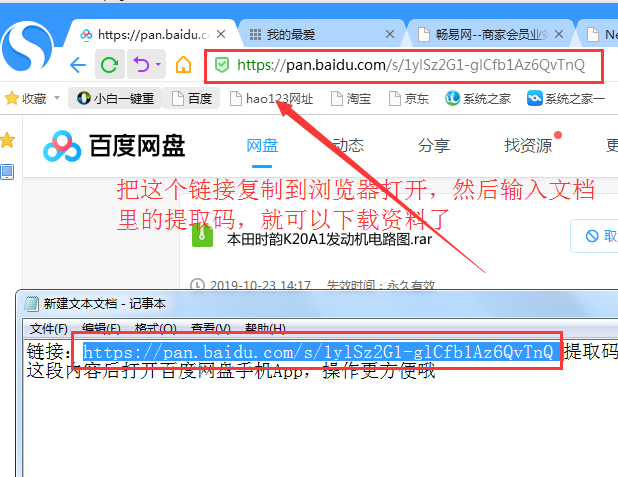Open the Notepad 文件(F) menu

click(x=48, y=328)
